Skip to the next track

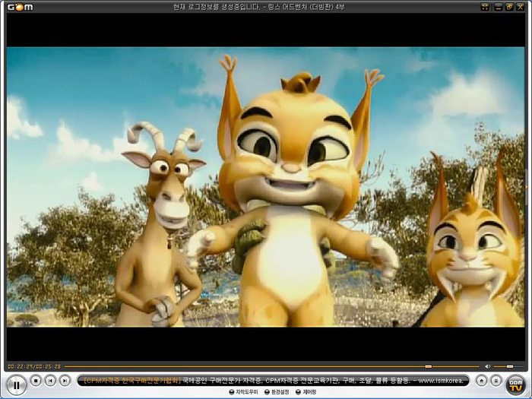pos(65,381)
